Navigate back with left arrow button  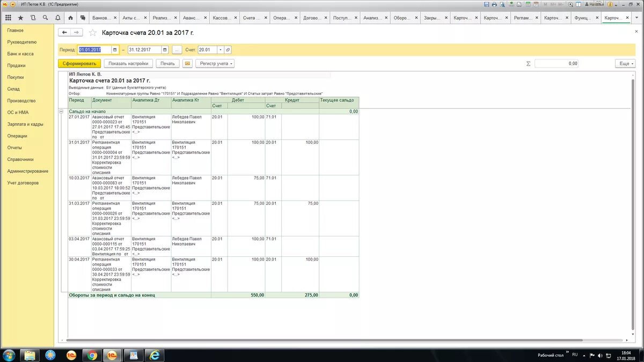tap(64, 32)
